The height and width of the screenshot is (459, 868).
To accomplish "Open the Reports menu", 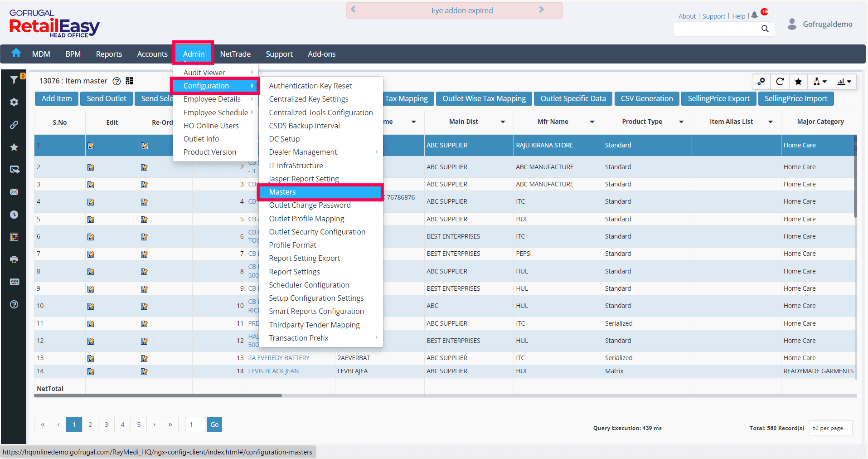I will click(109, 54).
